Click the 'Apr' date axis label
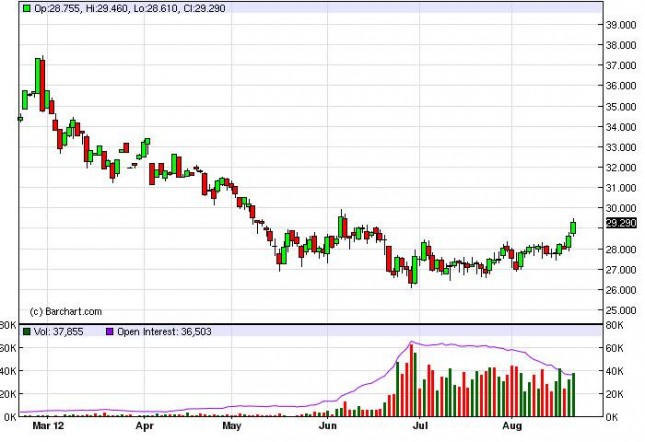 coord(144,426)
